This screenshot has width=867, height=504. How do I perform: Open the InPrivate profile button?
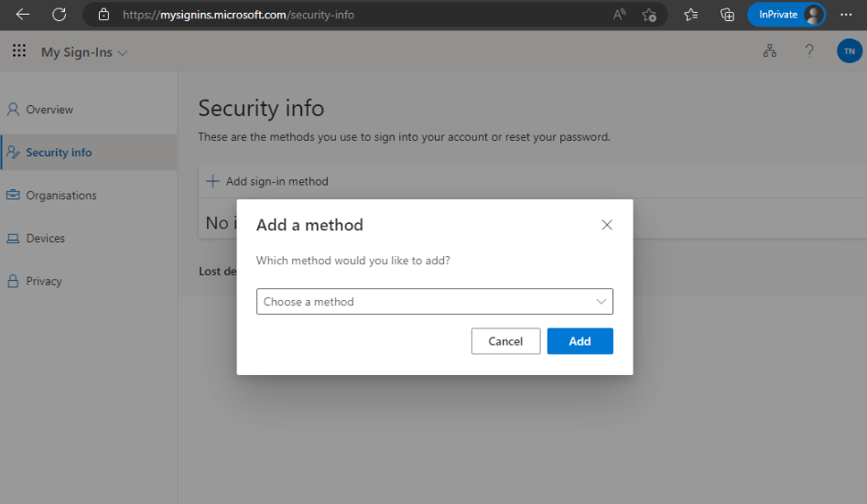click(x=786, y=15)
